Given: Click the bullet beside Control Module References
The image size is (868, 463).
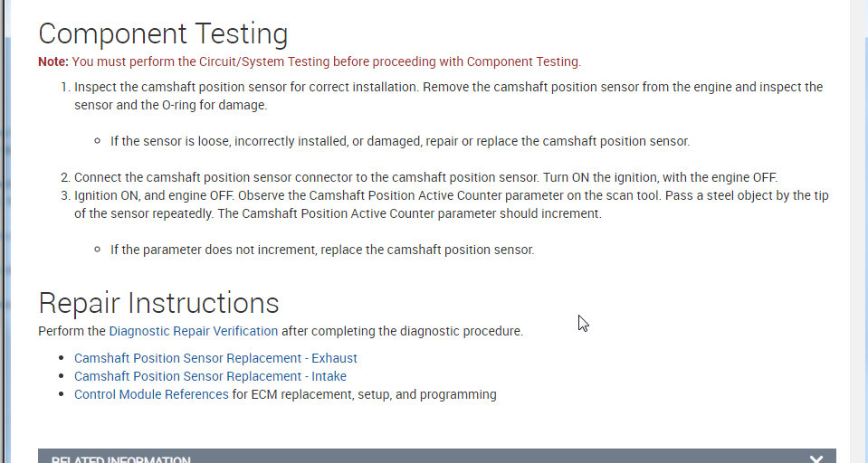Looking at the screenshot, I should [63, 395].
